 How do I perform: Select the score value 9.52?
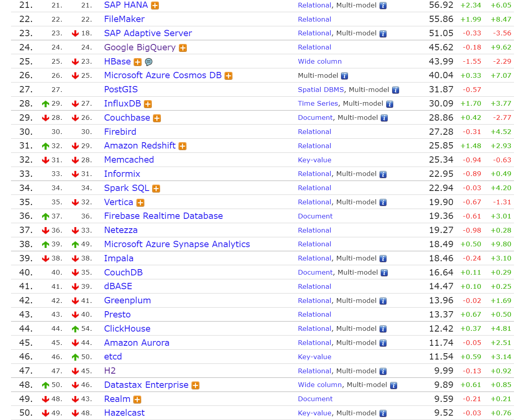point(444,413)
